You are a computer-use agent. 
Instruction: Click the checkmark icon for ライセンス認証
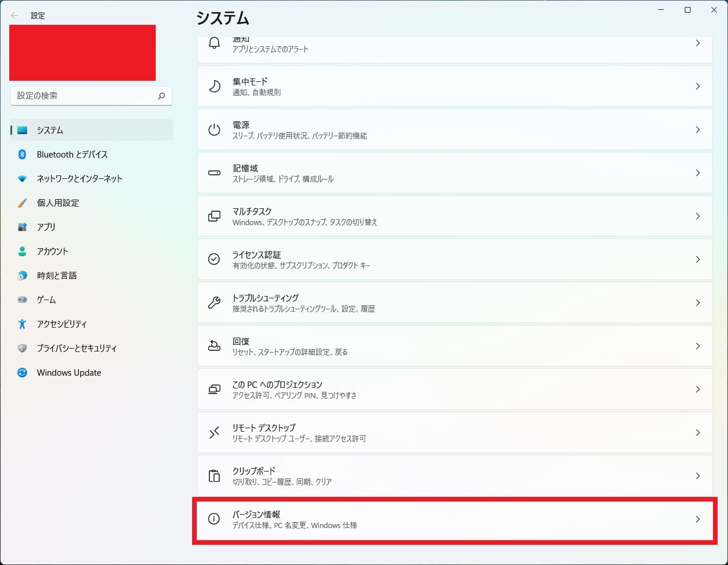click(x=214, y=259)
